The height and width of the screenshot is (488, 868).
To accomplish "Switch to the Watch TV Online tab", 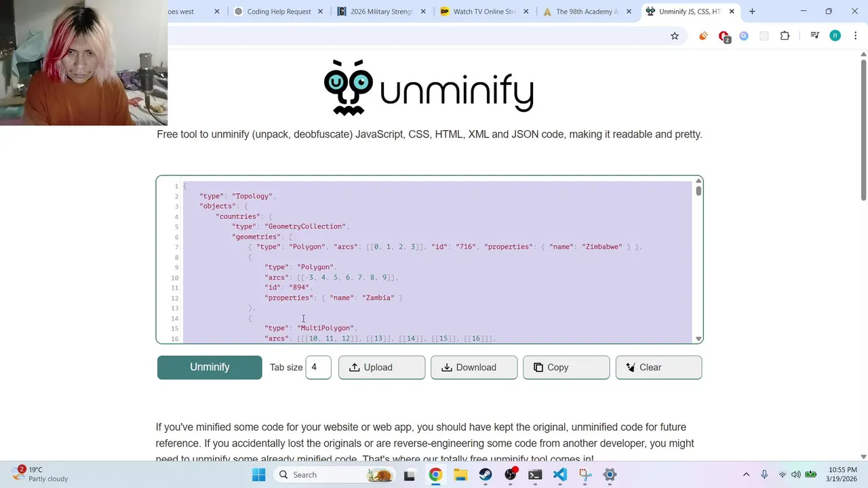I will click(484, 12).
